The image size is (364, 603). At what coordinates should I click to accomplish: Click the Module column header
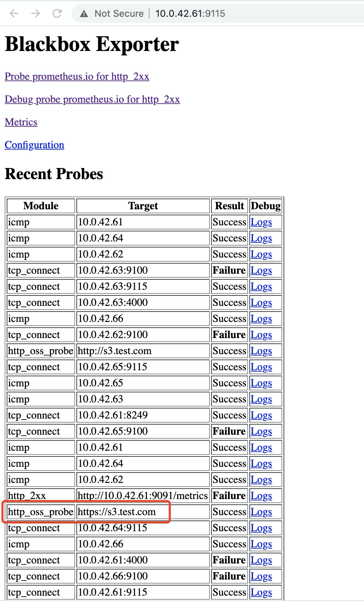pos(41,206)
